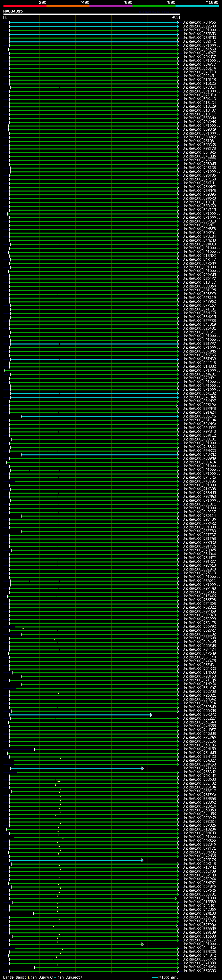The image size is (222, 980).
Task: Open hit UniRef100_O22608
Action: click(199, 26)
